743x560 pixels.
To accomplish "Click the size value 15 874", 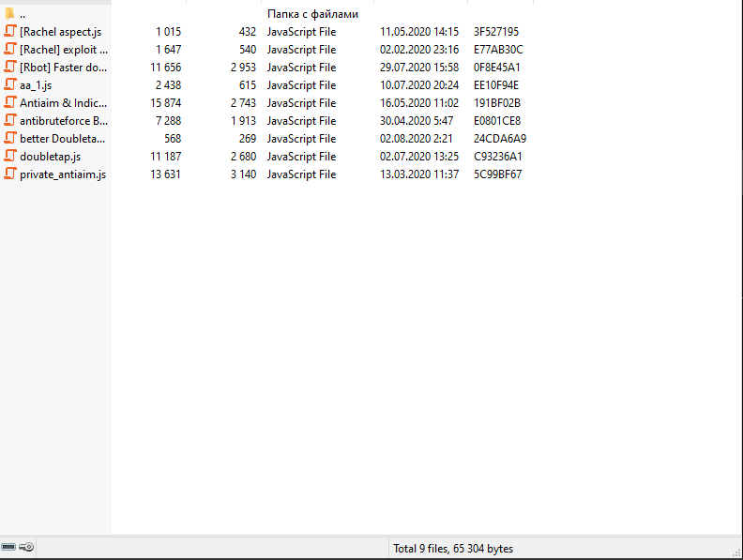I will tap(166, 103).
